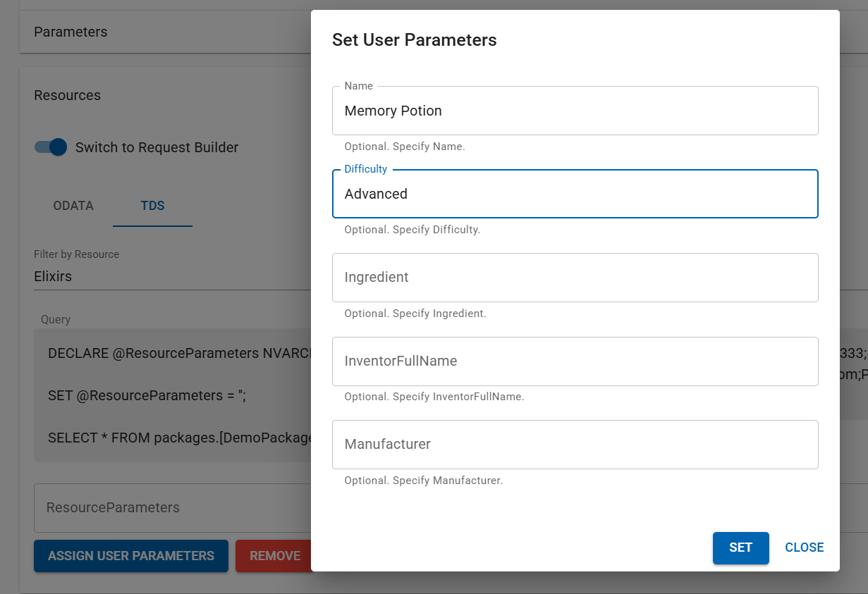The height and width of the screenshot is (594, 868).
Task: Open the Filter by Resource dropdown showing Elixirs
Action: tap(169, 276)
